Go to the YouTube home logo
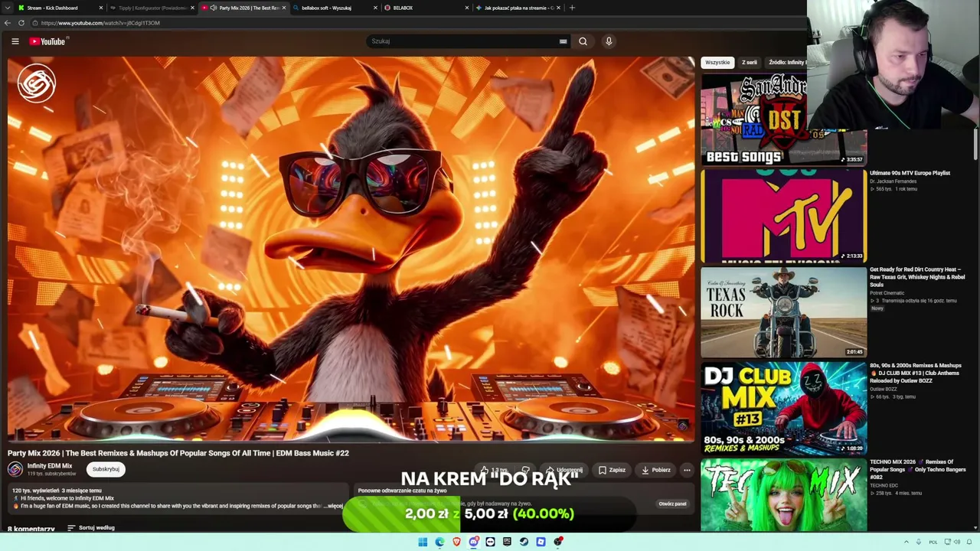 47,41
